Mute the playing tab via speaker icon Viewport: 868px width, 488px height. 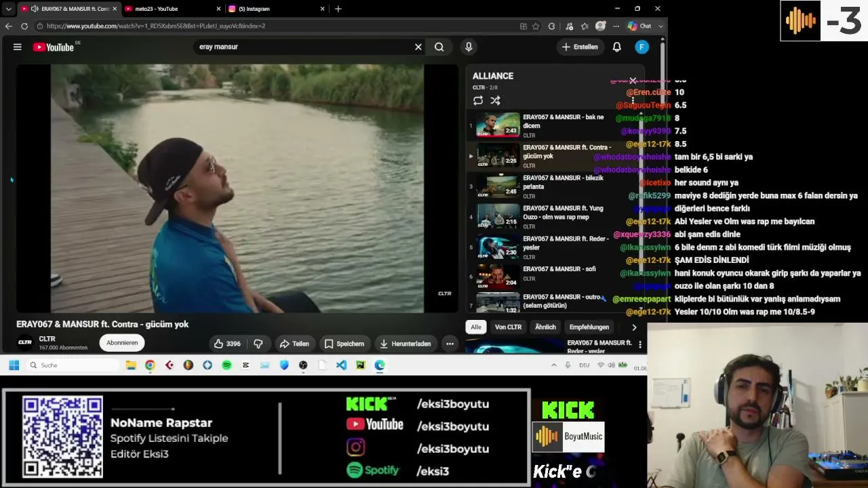click(x=35, y=9)
